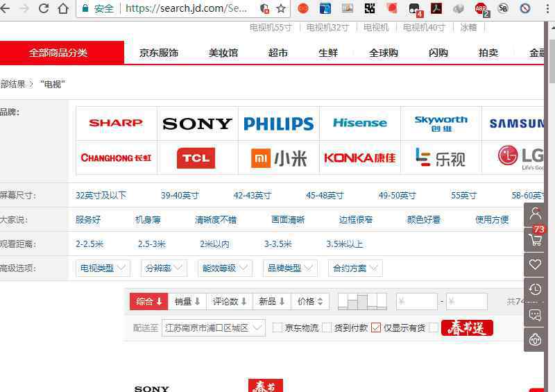The height and width of the screenshot is (392, 555).
Task: Open browsing history clock sidebar icon
Action: [535, 289]
